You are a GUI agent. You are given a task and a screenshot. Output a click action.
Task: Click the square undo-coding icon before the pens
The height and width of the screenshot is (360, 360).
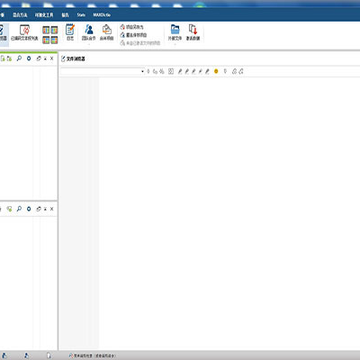coord(171,71)
